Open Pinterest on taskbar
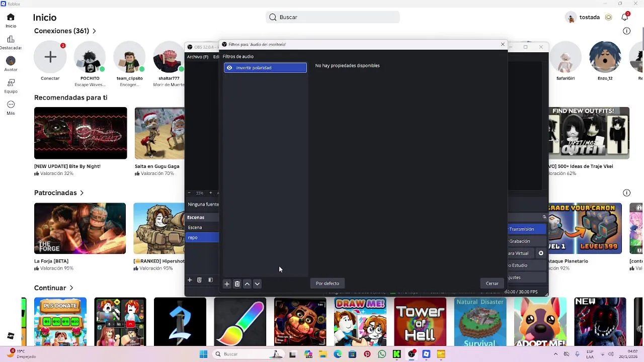This screenshot has height=362, width=644. (367, 354)
